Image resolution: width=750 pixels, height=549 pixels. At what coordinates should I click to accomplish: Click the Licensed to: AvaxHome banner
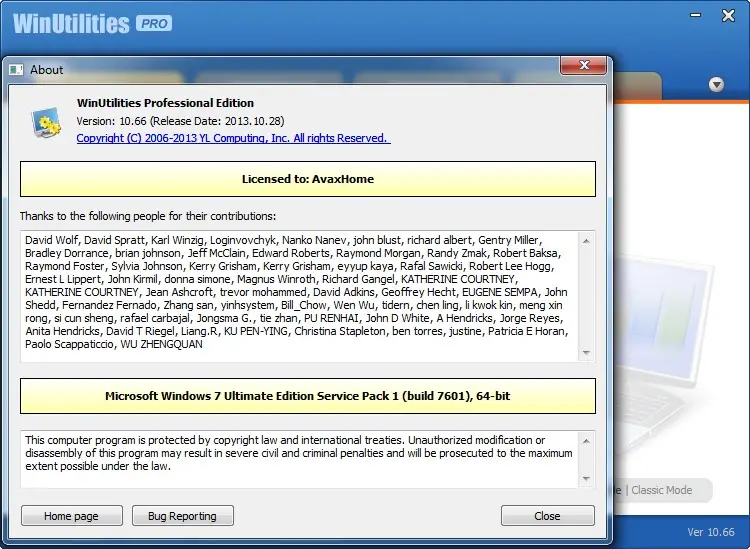pyautogui.click(x=308, y=179)
